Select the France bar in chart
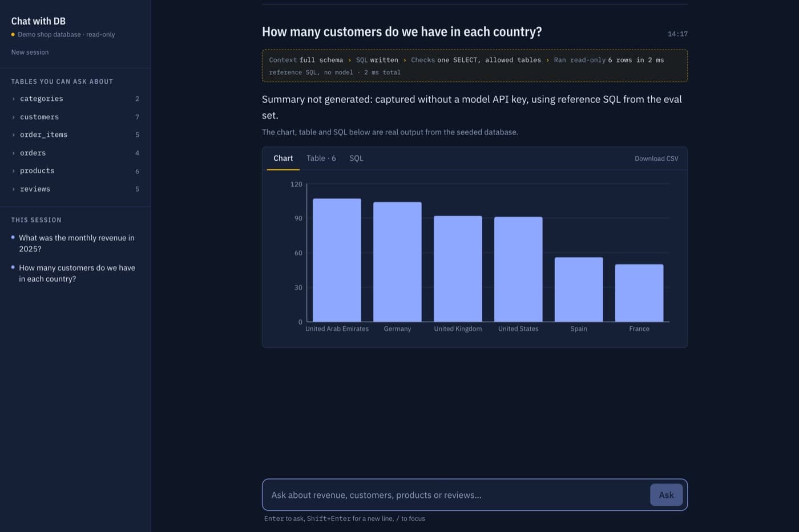The width and height of the screenshot is (799, 532). (x=639, y=293)
